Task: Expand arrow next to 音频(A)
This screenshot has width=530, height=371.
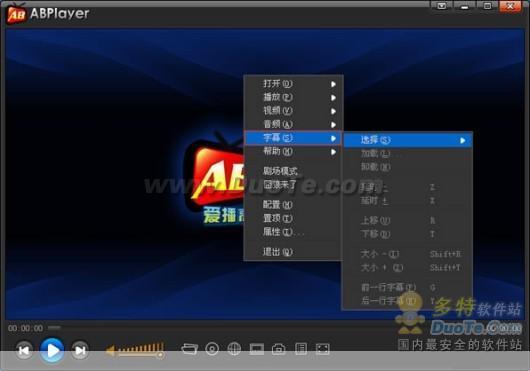Action: click(x=333, y=125)
